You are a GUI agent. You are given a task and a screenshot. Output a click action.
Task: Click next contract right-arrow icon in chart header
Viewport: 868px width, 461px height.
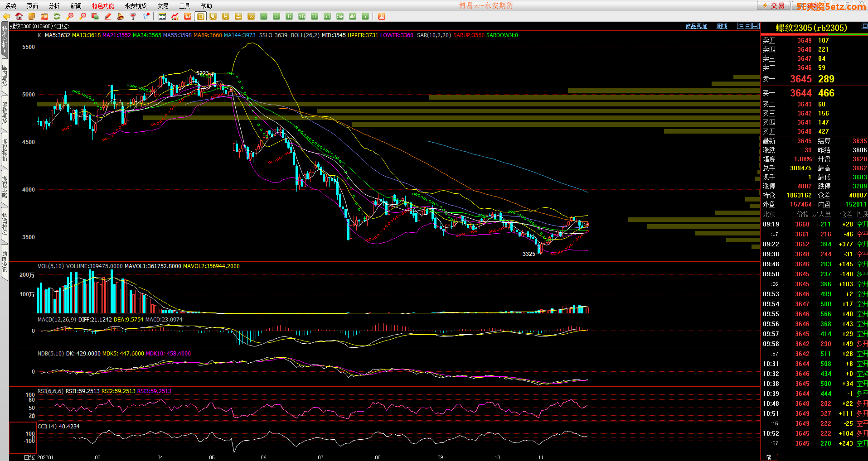748,26
